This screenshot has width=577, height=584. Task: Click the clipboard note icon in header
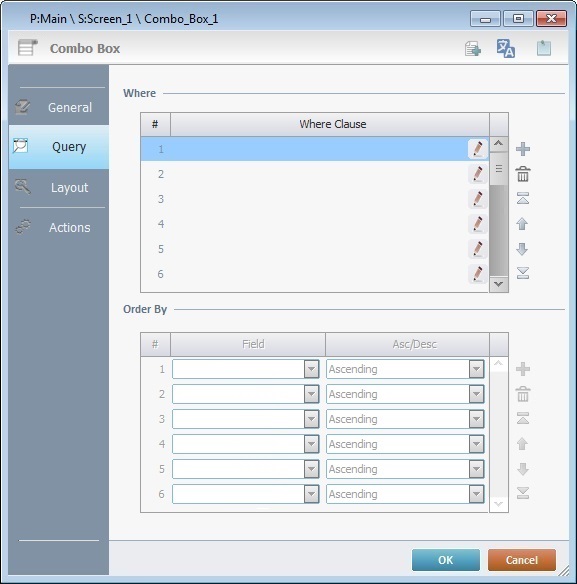pos(543,48)
